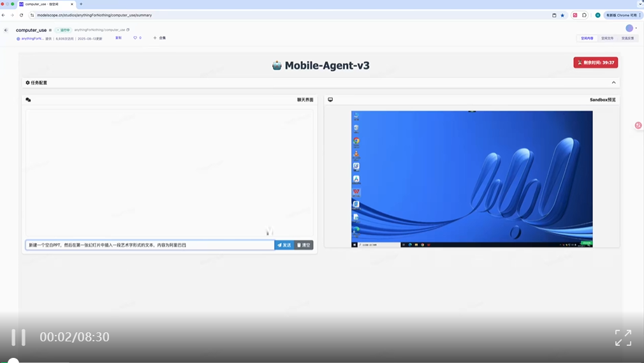Click the Recycle Bin icon on sandbox desktop
The width and height of the screenshot is (644, 363).
pyautogui.click(x=356, y=128)
